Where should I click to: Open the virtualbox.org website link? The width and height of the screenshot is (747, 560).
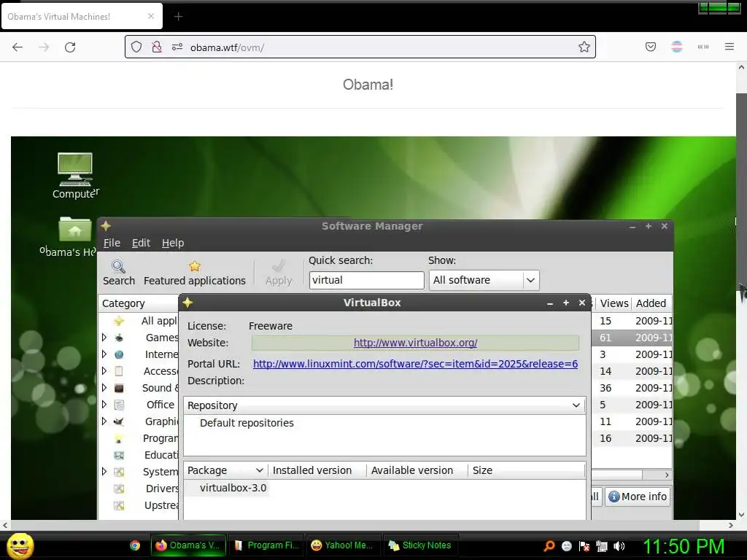tap(415, 343)
